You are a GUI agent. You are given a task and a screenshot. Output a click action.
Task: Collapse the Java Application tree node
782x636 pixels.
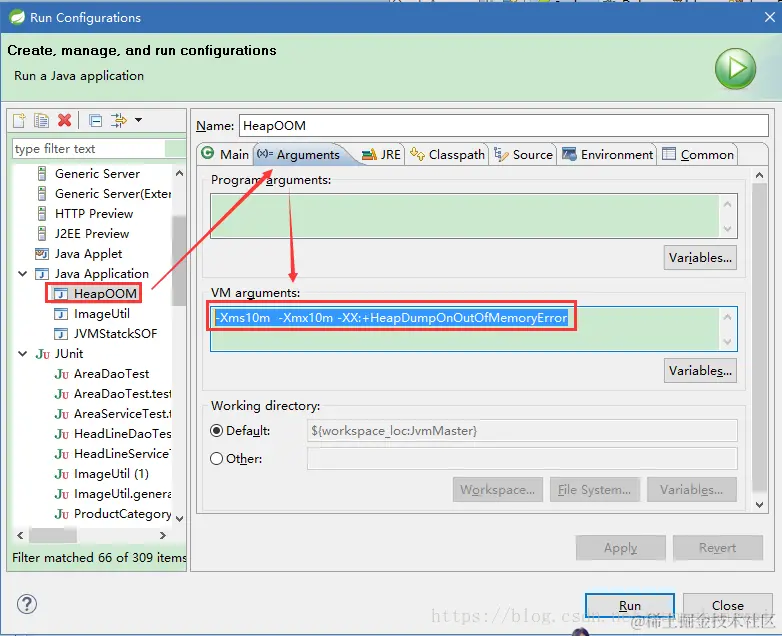click(22, 273)
